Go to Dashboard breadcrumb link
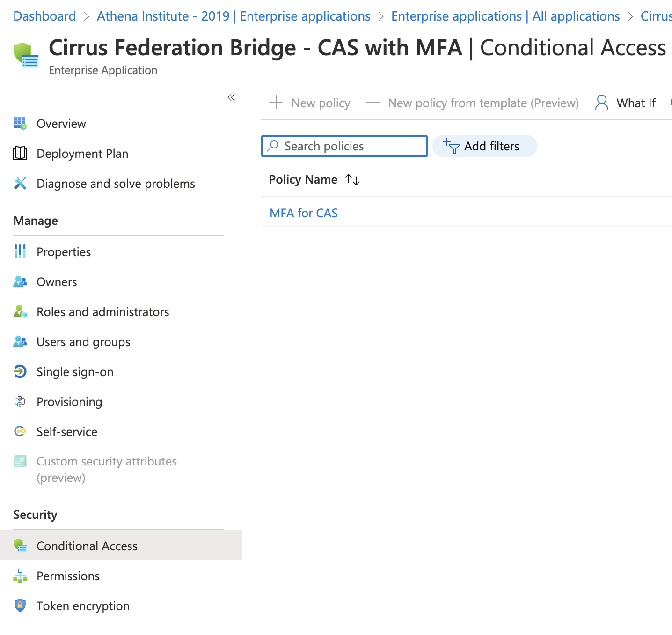The image size is (672, 635). pos(44,16)
